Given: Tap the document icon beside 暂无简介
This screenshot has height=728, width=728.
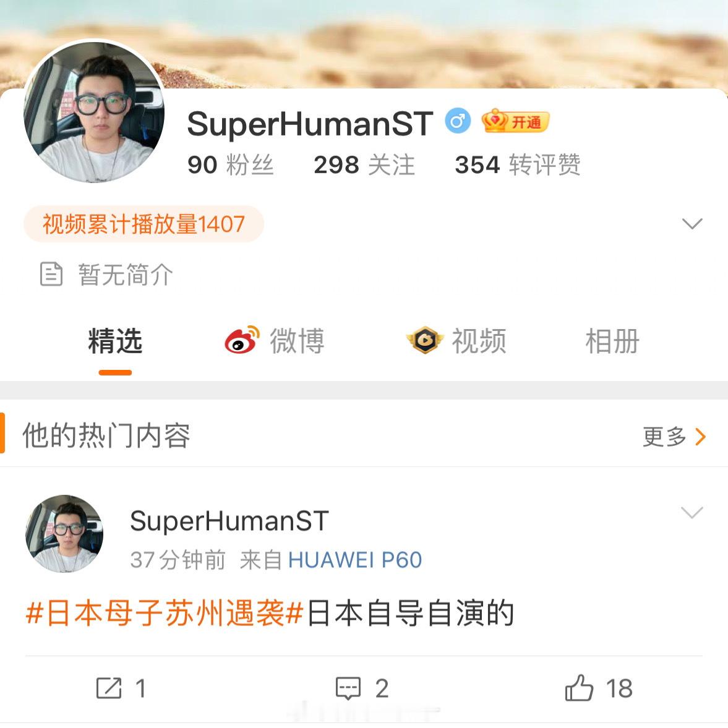Looking at the screenshot, I should [51, 274].
